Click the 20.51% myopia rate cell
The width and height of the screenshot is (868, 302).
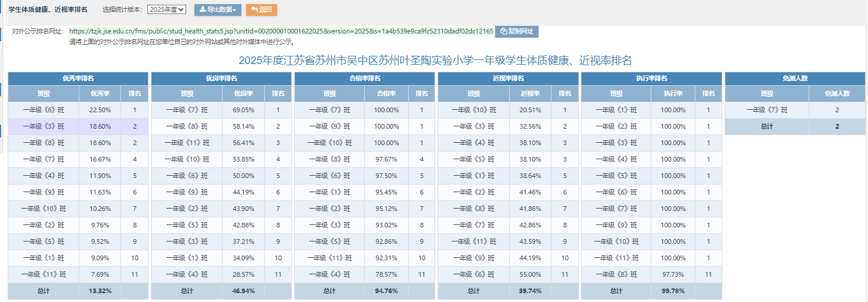tap(530, 110)
